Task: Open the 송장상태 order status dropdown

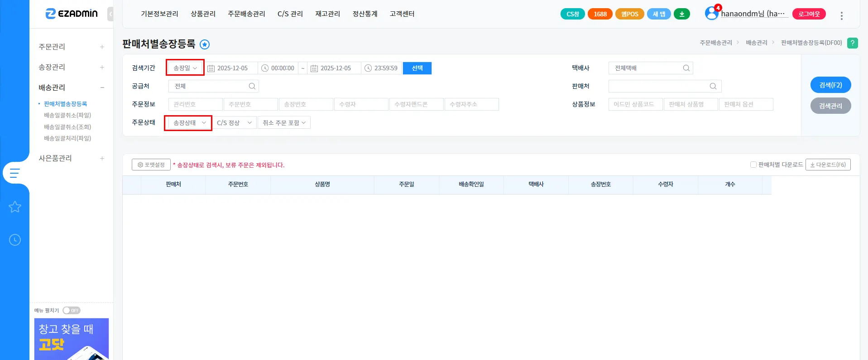Action: (189, 123)
